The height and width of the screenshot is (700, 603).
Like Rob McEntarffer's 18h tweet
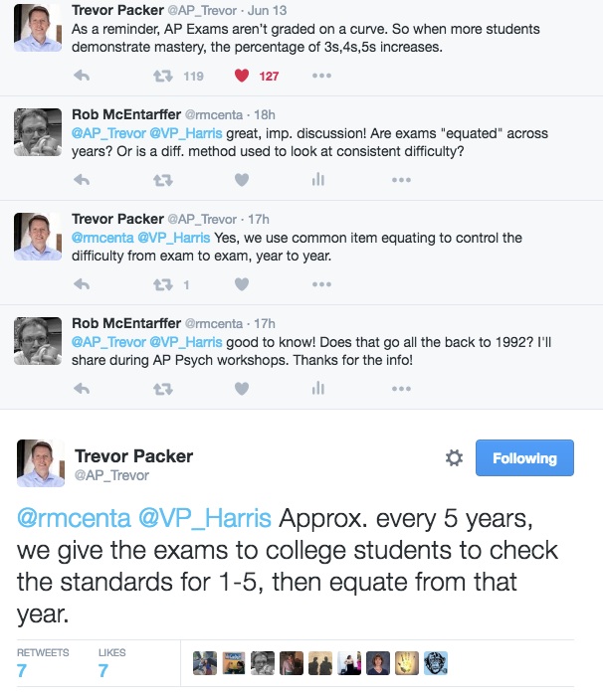tap(242, 180)
